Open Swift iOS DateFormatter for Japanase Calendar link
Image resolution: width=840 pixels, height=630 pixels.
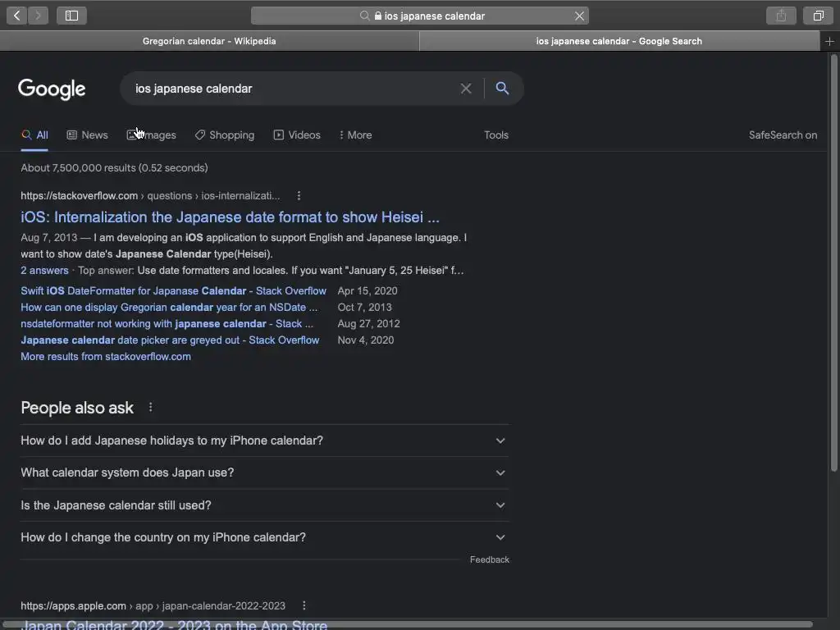174,291
